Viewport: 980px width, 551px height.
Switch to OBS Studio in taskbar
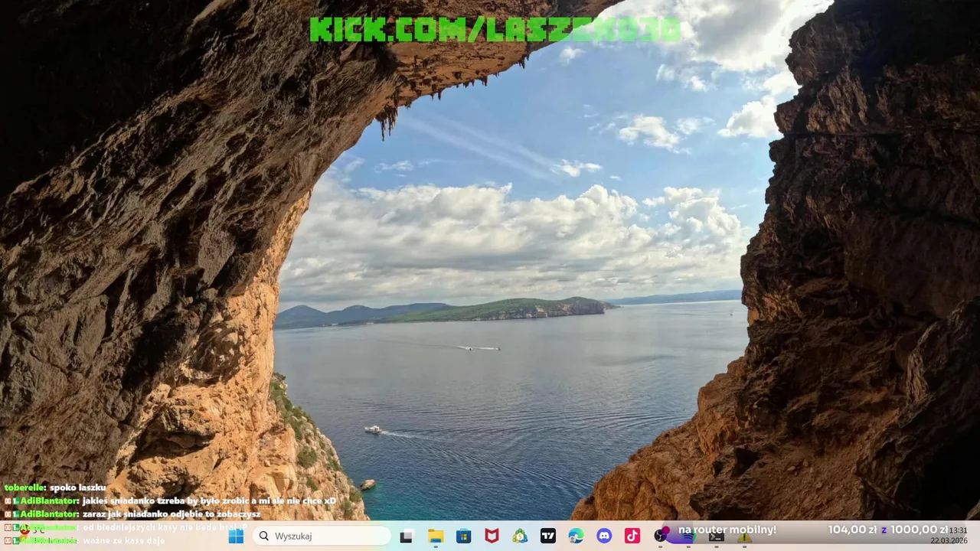(x=660, y=536)
